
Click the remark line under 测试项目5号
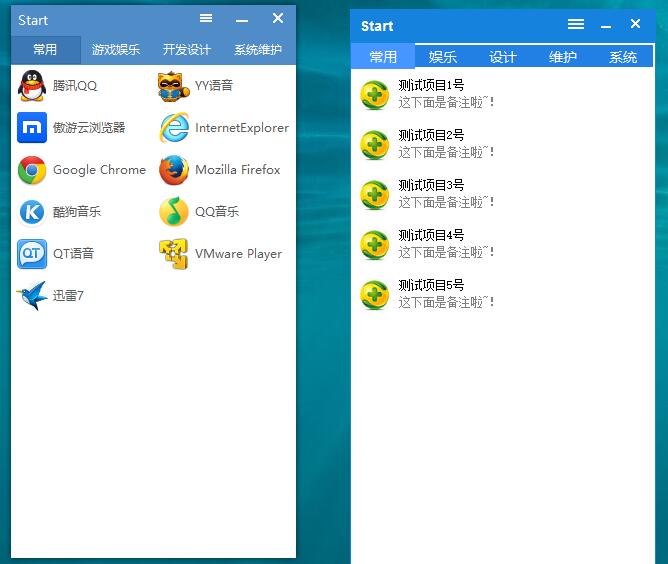tap(446, 302)
